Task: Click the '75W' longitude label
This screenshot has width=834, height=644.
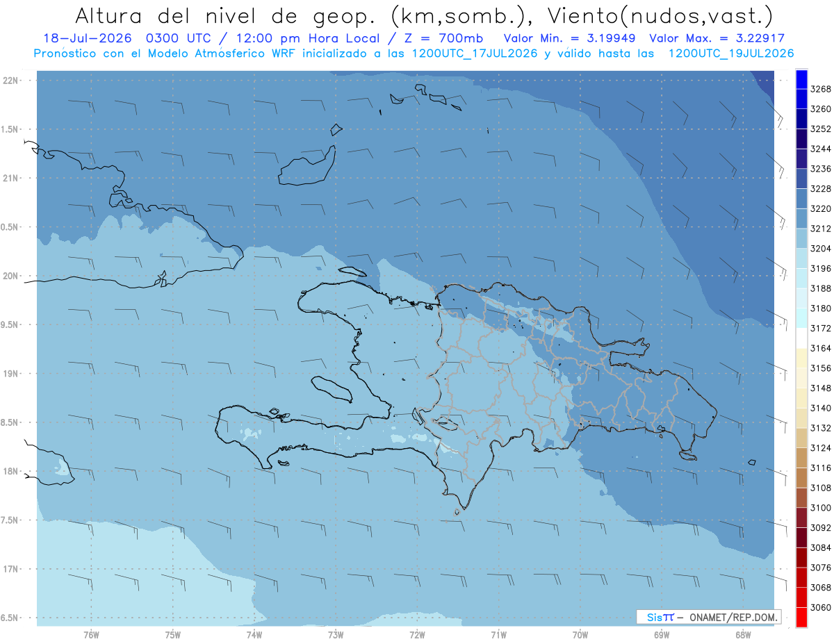Action: point(172,635)
